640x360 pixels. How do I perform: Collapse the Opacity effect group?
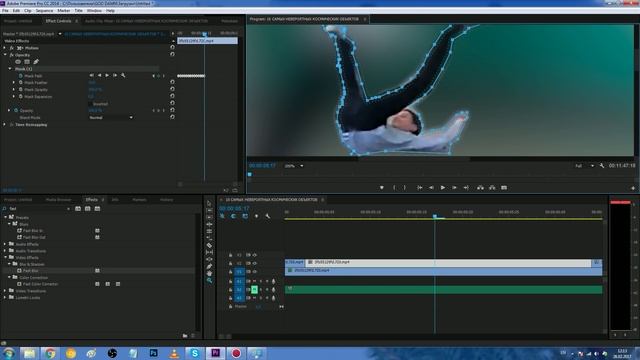point(5,55)
